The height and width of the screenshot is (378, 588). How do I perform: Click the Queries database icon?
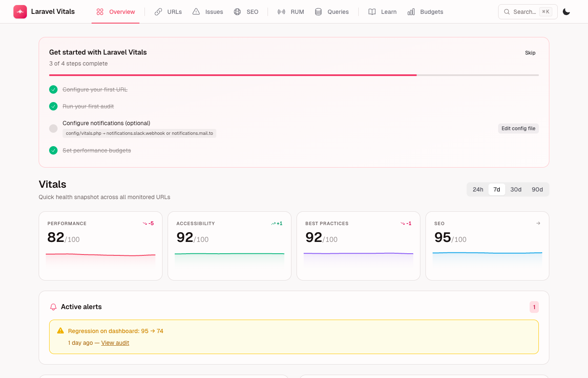coord(318,12)
